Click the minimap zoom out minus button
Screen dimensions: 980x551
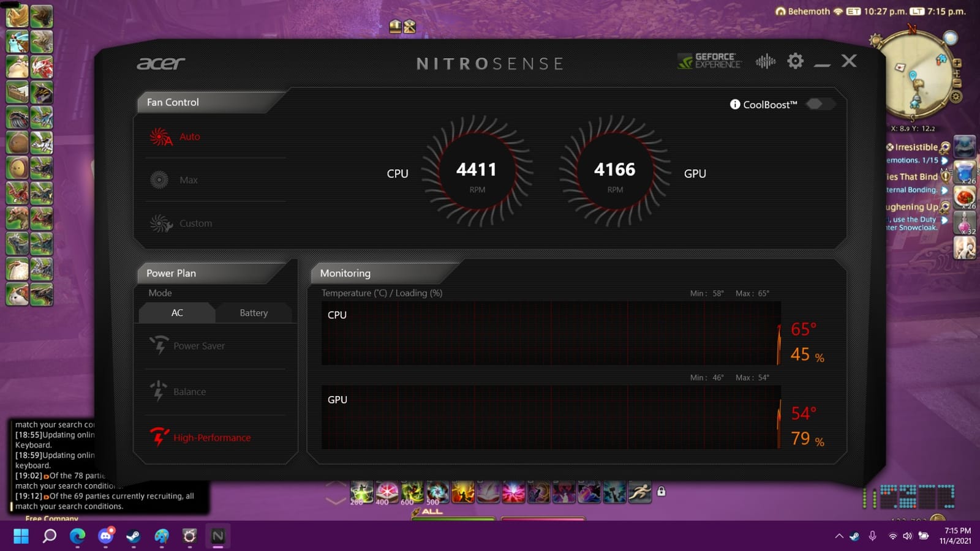[x=957, y=83]
